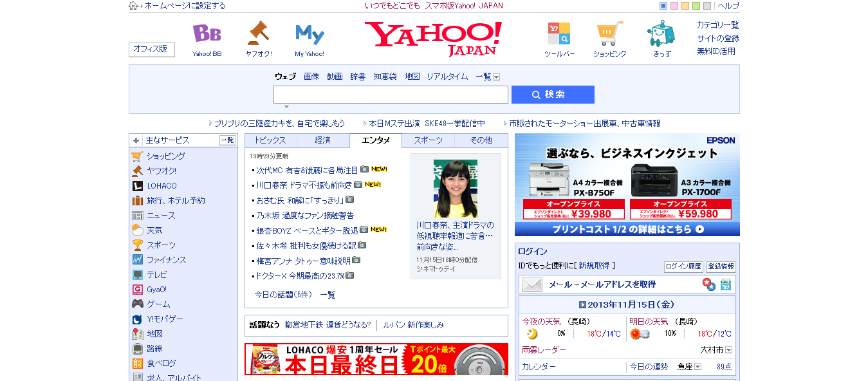The height and width of the screenshot is (381, 868).
Task: Open the ヘルプ link
Action: (728, 6)
